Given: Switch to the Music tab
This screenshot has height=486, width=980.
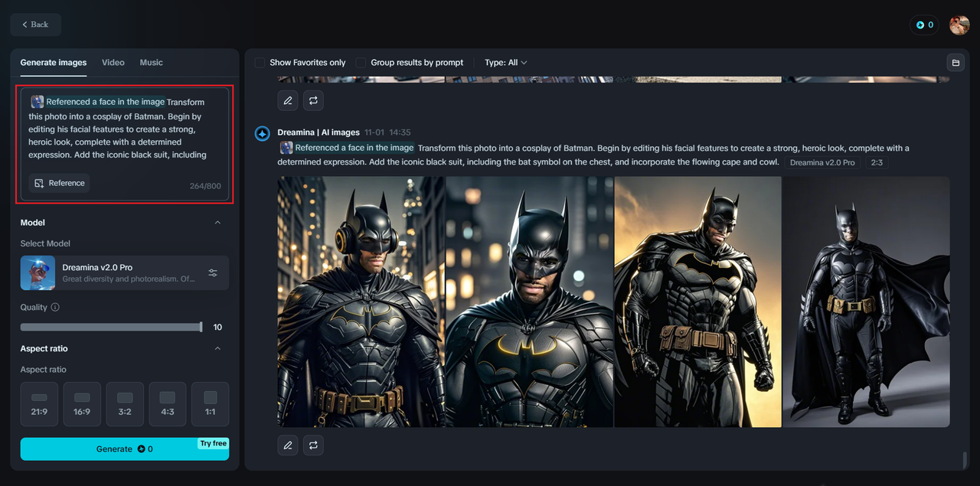Looking at the screenshot, I should point(151,63).
